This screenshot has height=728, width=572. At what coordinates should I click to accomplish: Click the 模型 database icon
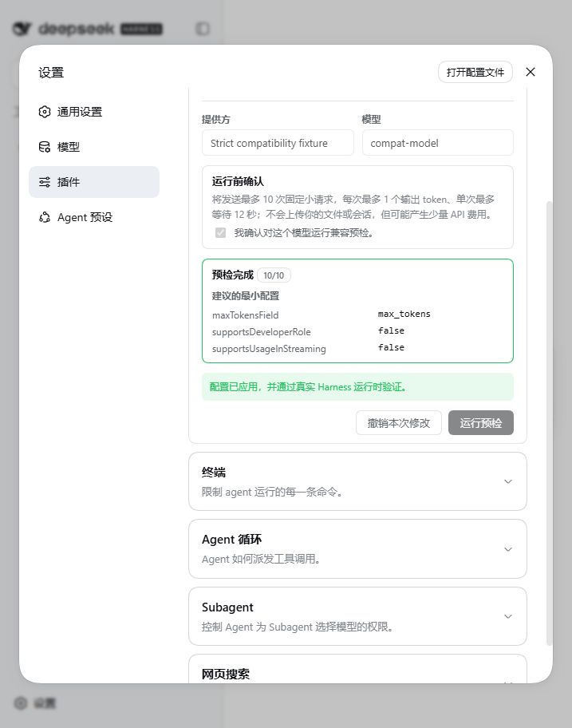[x=45, y=147]
